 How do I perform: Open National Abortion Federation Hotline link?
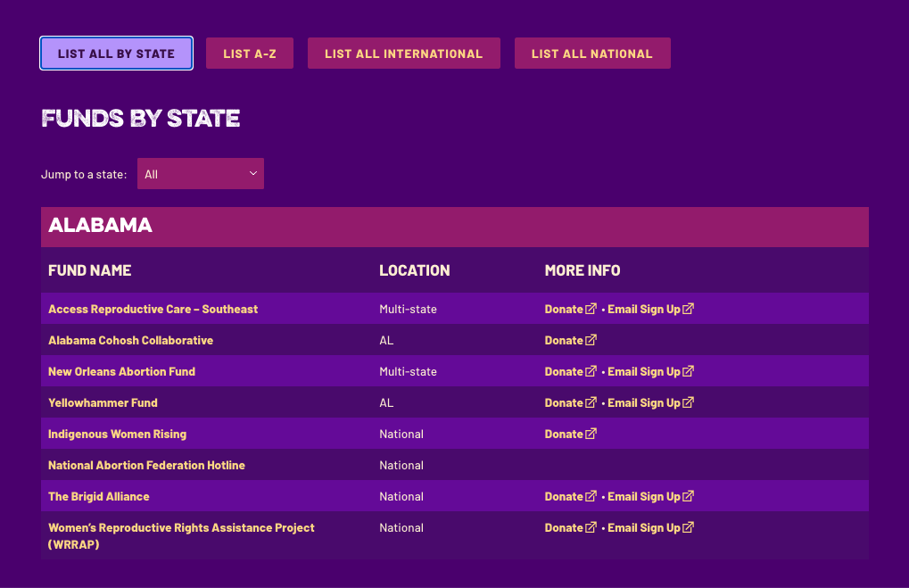pos(146,466)
